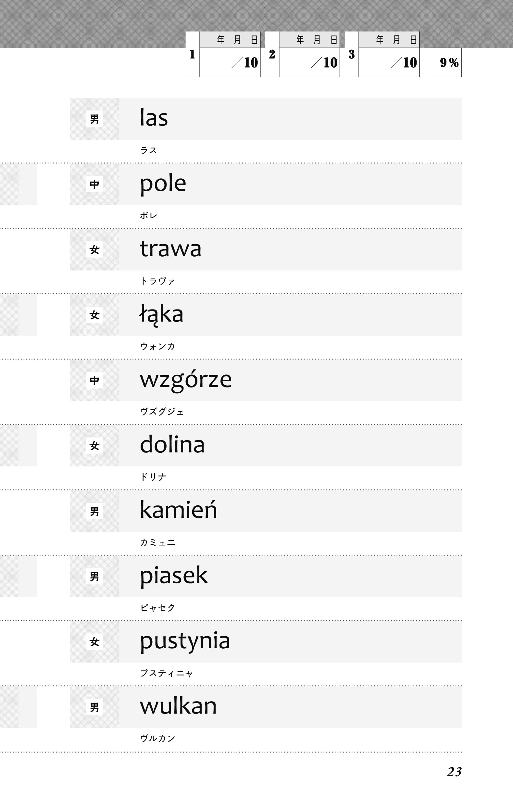Click the 男 gender badge beside kamień
This screenshot has width=513, height=812.
(94, 511)
